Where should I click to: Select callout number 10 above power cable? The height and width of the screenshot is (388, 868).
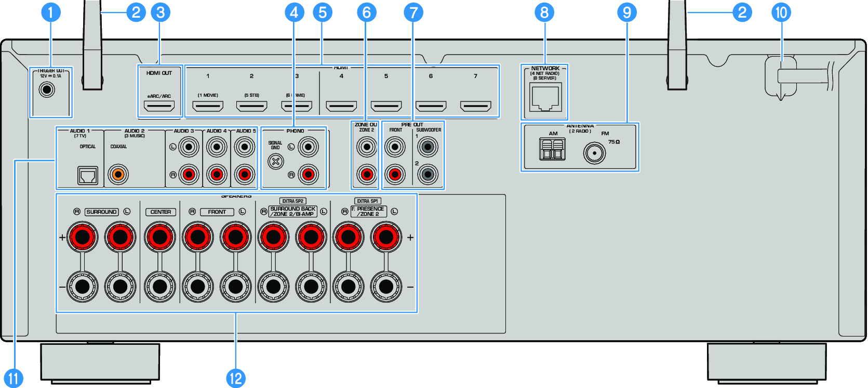click(781, 12)
